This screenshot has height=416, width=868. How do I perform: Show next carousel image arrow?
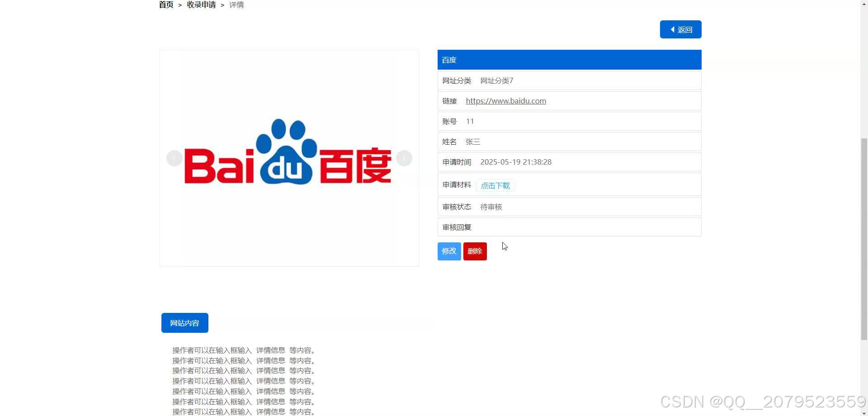click(x=404, y=158)
